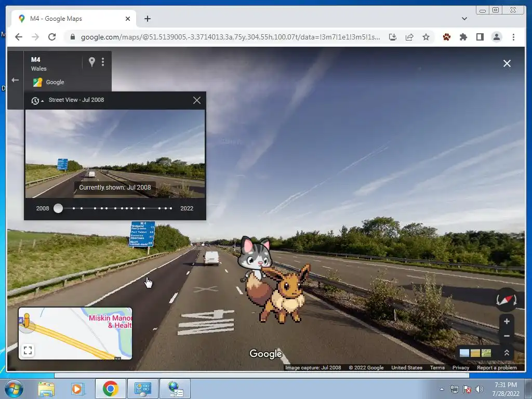Open the Chrome profile avatar
The image size is (532, 399).
pos(496,37)
